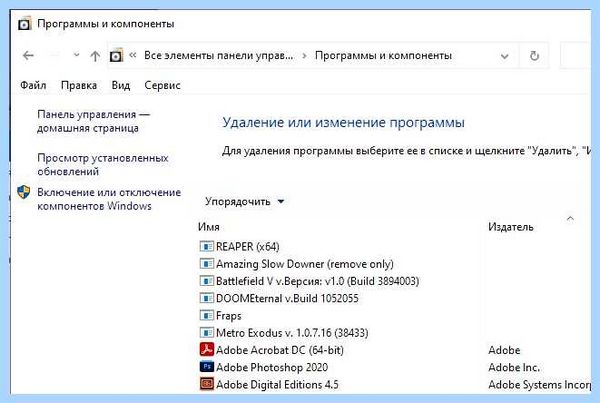600x403 pixels.
Task: Click the 'Удаление или изменение программы' heading
Action: [344, 122]
